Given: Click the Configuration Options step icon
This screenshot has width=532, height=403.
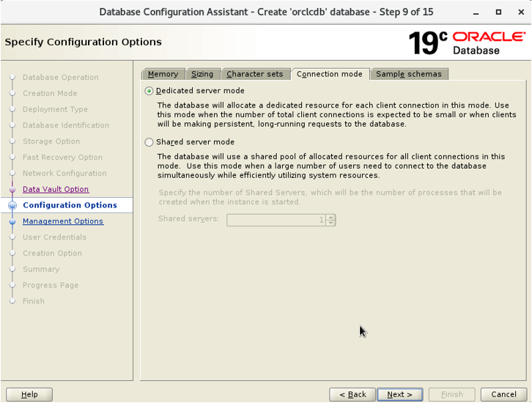Looking at the screenshot, I should 12,206.
